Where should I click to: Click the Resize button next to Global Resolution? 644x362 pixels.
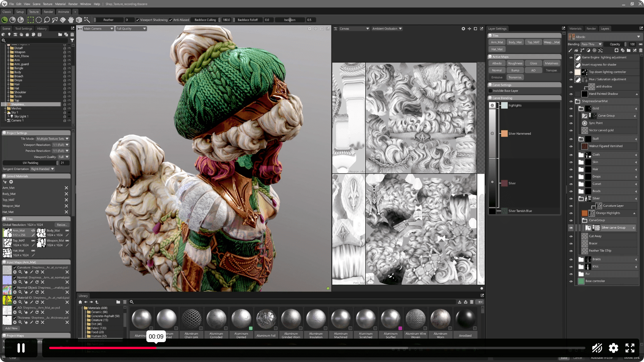(63, 225)
